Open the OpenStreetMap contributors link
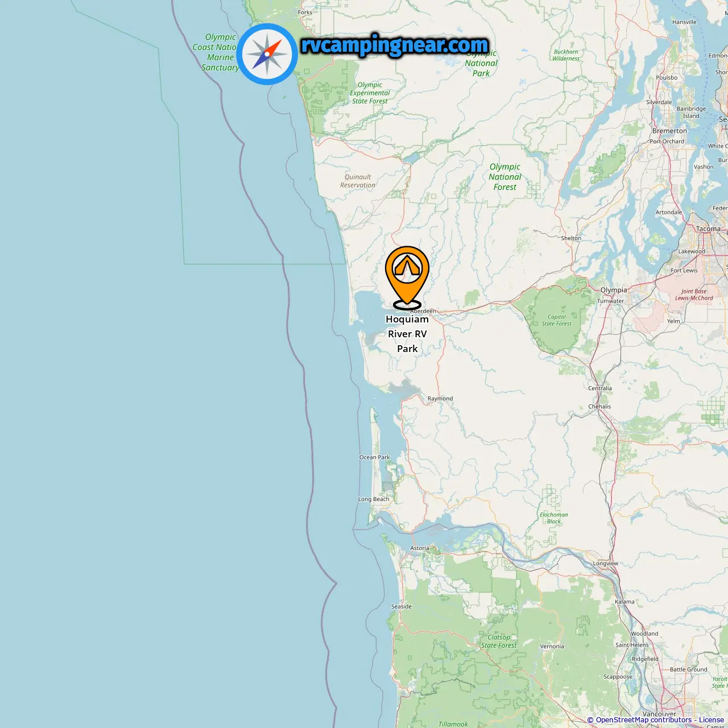 [644, 720]
